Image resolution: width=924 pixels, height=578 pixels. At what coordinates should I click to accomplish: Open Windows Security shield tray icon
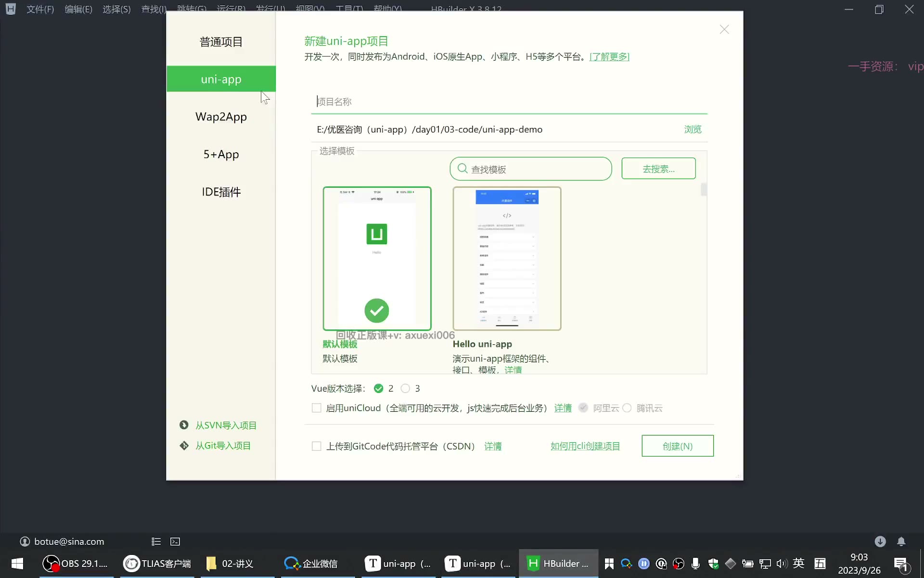(x=713, y=564)
